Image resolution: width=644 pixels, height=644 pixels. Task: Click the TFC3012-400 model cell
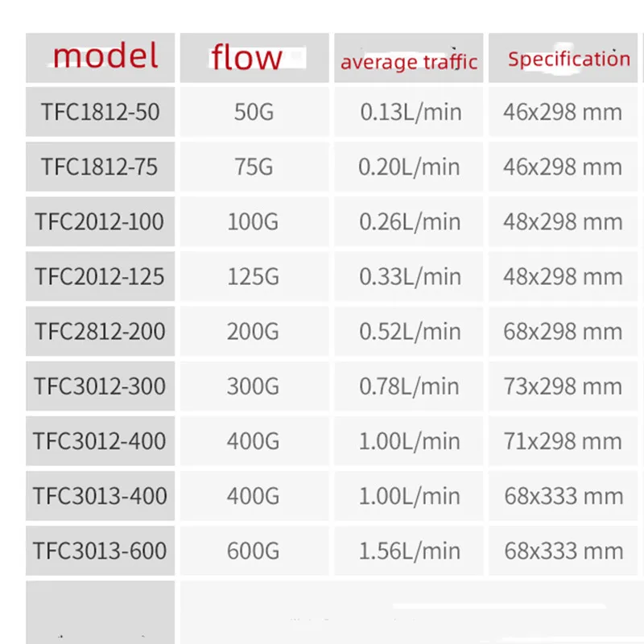click(100, 441)
